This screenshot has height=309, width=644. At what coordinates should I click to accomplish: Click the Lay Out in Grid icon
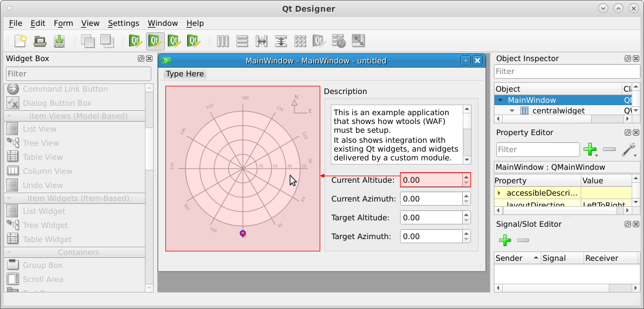(x=300, y=41)
